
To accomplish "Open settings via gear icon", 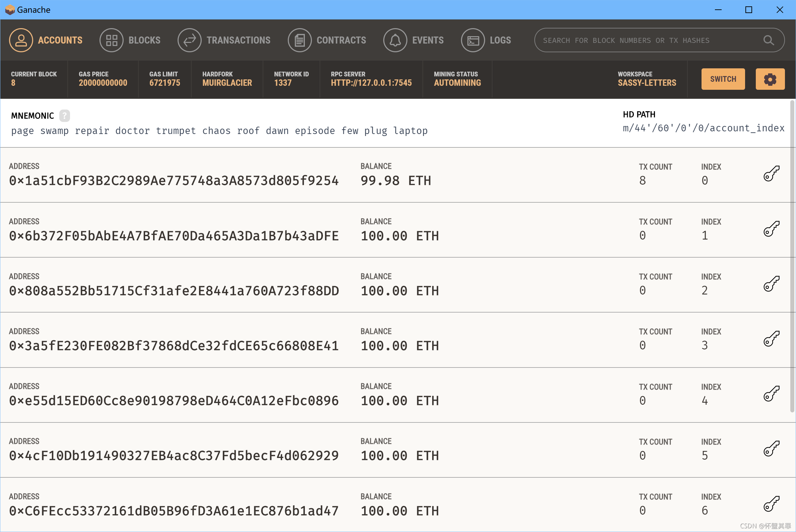I will [770, 79].
